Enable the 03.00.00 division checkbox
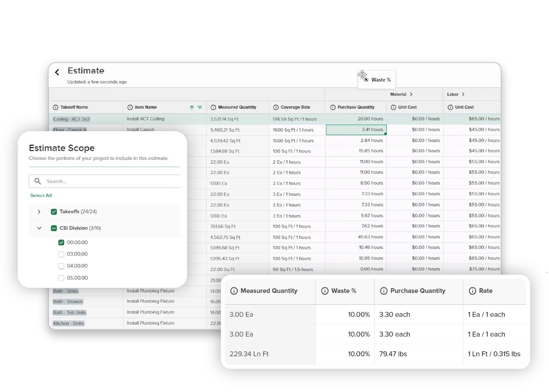 pos(61,254)
